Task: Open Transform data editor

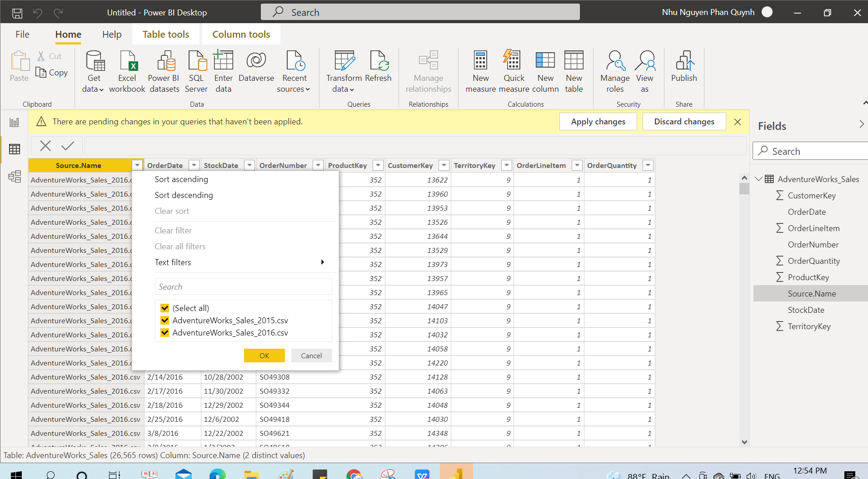Action: [x=344, y=72]
